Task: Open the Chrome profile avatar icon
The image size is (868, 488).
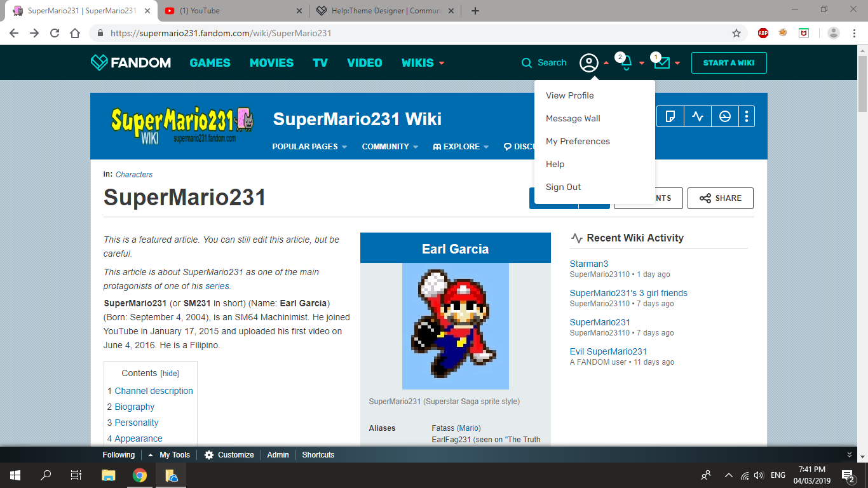Action: click(x=834, y=33)
